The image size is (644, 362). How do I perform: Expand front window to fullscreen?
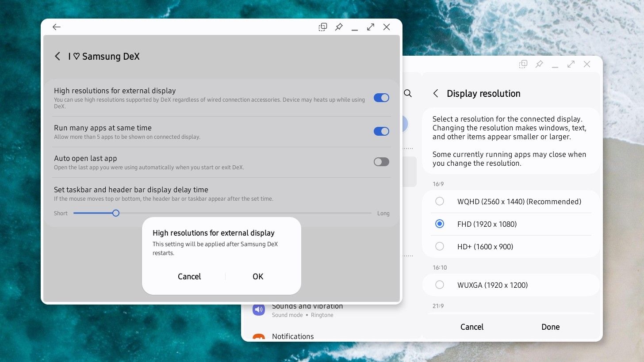[x=371, y=27]
